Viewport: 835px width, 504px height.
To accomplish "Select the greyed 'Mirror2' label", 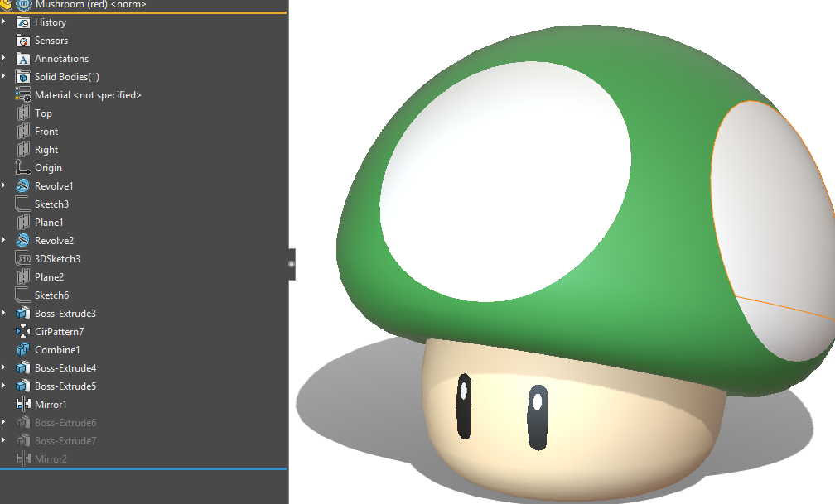I will (51, 458).
